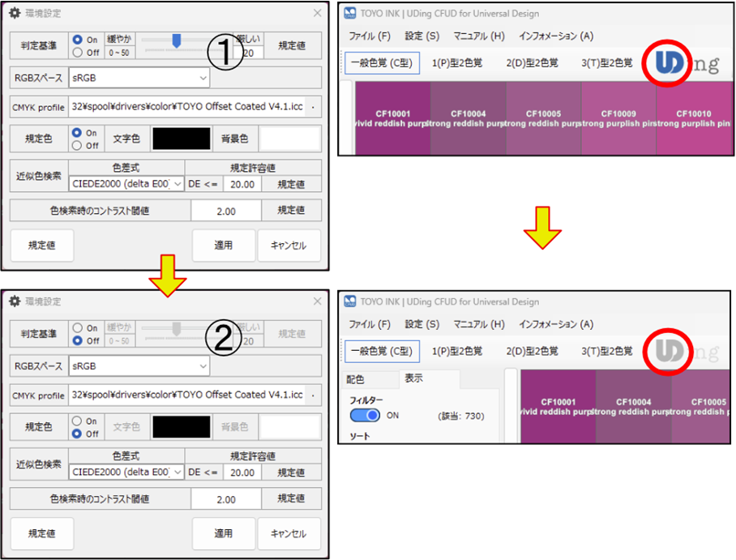Click the 適用 button in dialog ①
The width and height of the screenshot is (736, 560).
[223, 246]
